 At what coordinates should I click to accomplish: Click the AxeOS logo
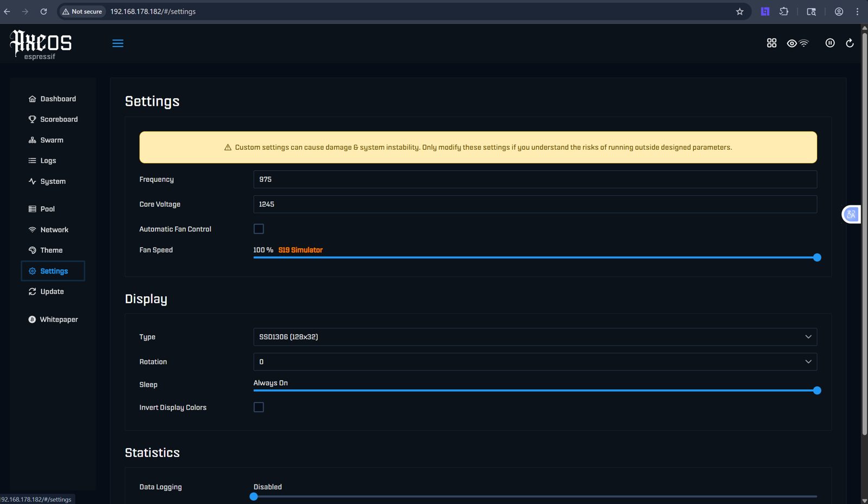[41, 44]
